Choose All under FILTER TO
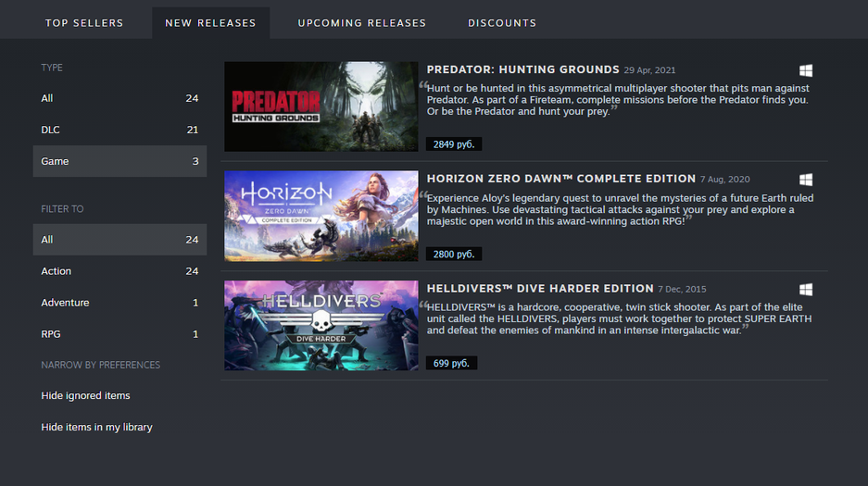 (120, 240)
